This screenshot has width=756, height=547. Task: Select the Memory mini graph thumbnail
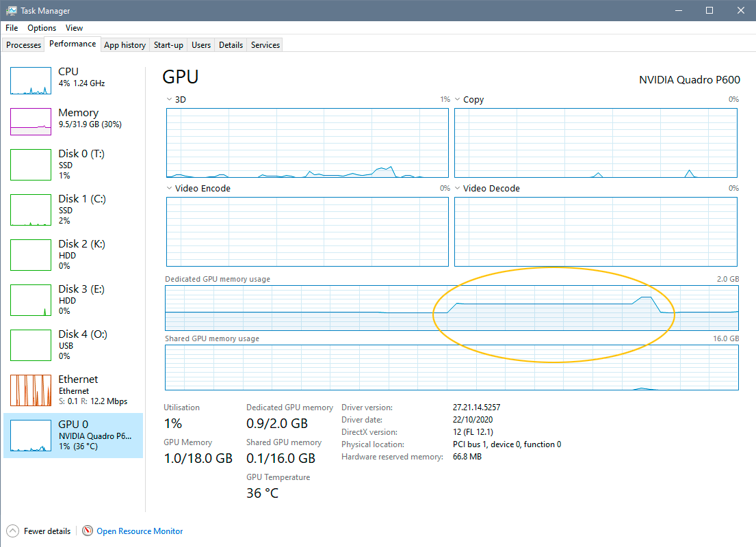point(31,122)
